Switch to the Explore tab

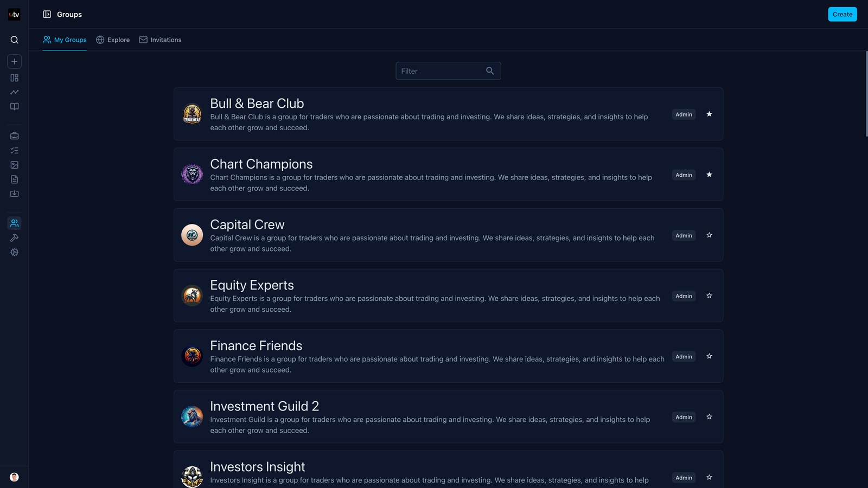click(x=113, y=40)
